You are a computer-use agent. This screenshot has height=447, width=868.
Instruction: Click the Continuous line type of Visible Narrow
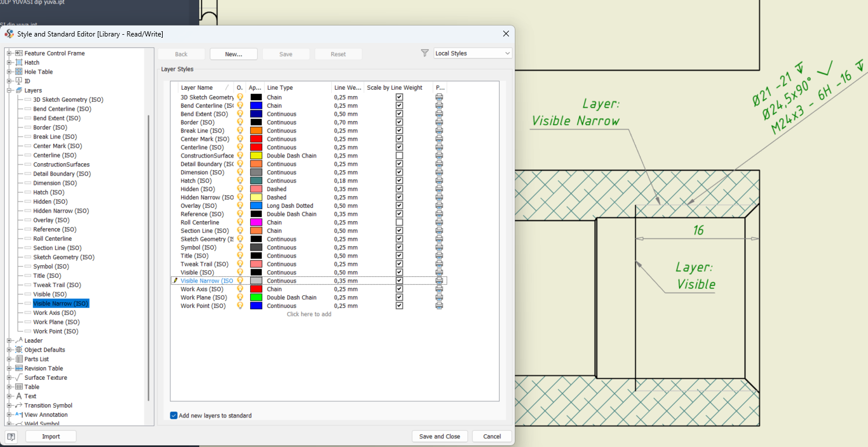[281, 281]
